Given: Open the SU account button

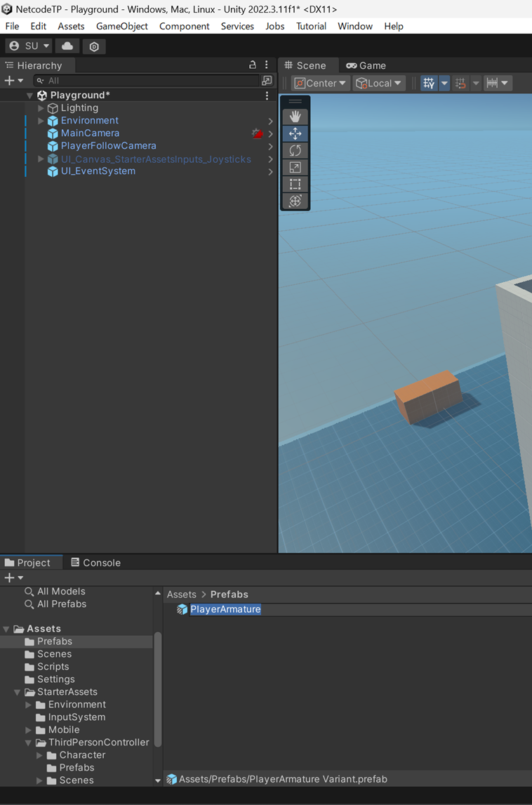Looking at the screenshot, I should (x=29, y=46).
